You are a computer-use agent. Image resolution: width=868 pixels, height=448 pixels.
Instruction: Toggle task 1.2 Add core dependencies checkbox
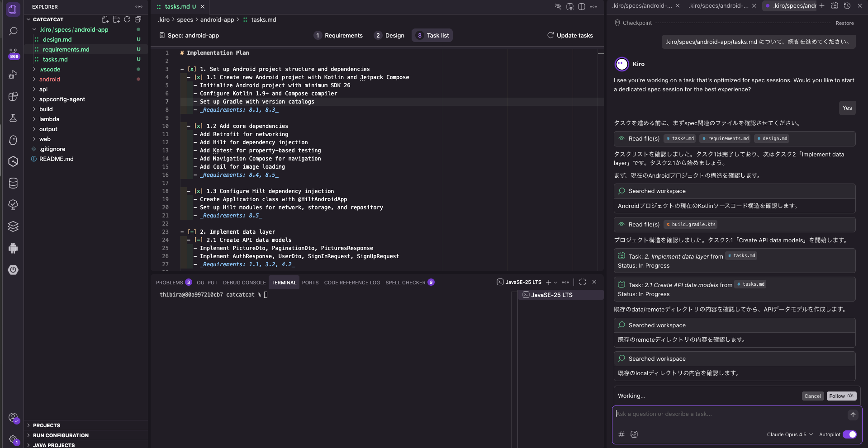tap(198, 126)
